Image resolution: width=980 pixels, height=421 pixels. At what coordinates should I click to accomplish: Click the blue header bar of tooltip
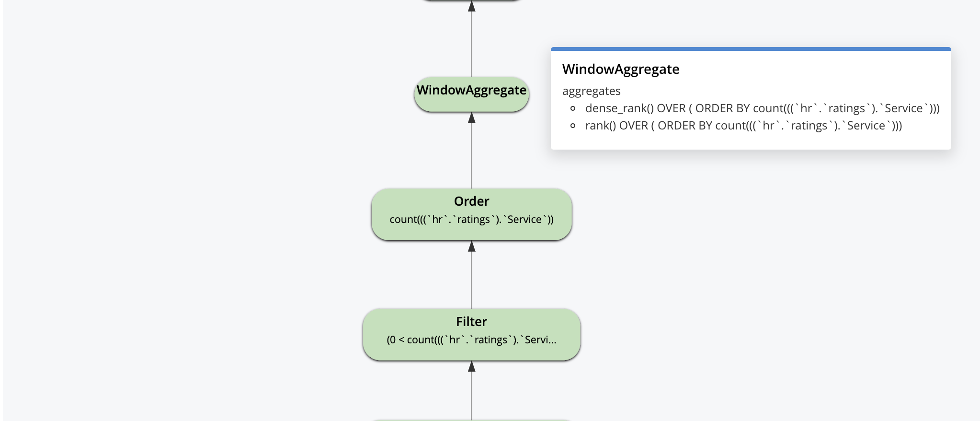751,49
